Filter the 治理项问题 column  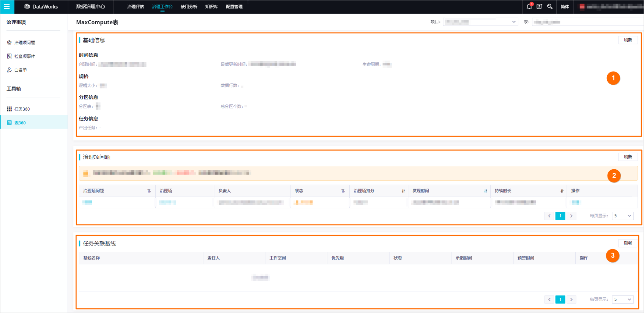click(149, 191)
